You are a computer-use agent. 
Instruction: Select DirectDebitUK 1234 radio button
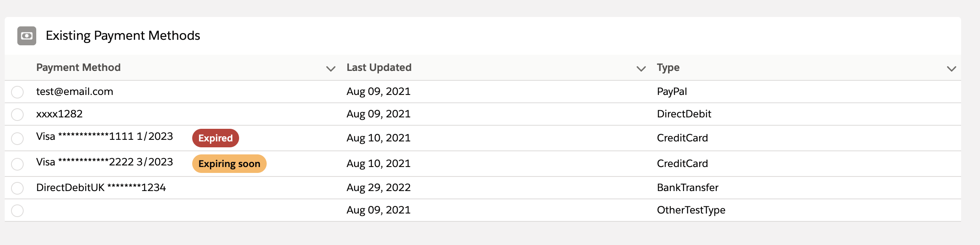[x=17, y=188]
